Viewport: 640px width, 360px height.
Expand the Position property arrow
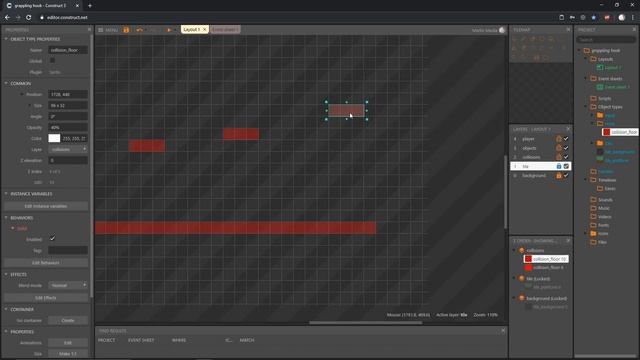pyautogui.click(x=22, y=94)
